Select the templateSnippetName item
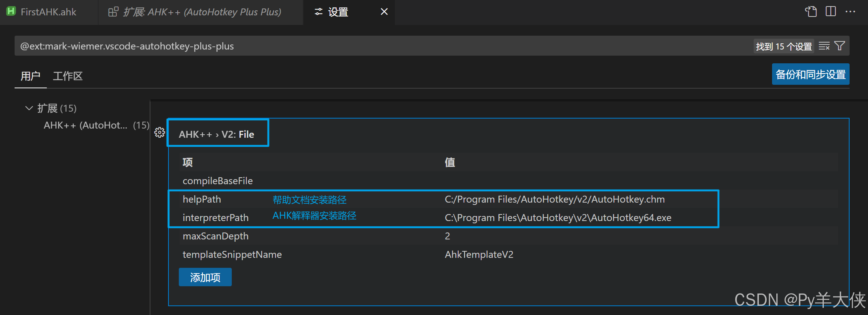Screen dimensions: 868x315 pyautogui.click(x=232, y=254)
